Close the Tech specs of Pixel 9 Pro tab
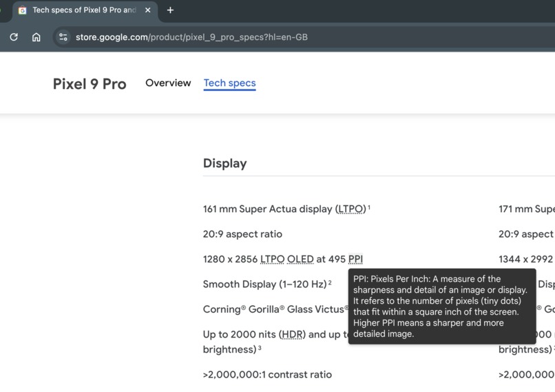 148,10
